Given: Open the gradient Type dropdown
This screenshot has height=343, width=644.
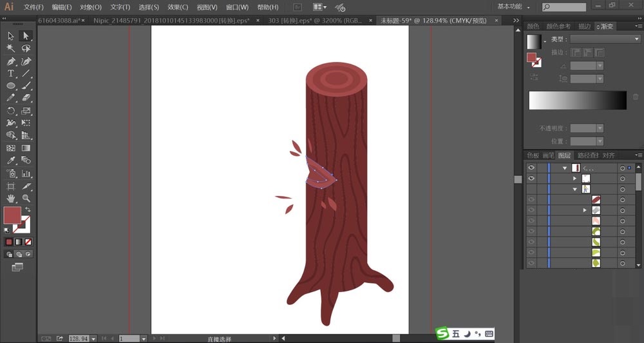Looking at the screenshot, I should (605, 39).
